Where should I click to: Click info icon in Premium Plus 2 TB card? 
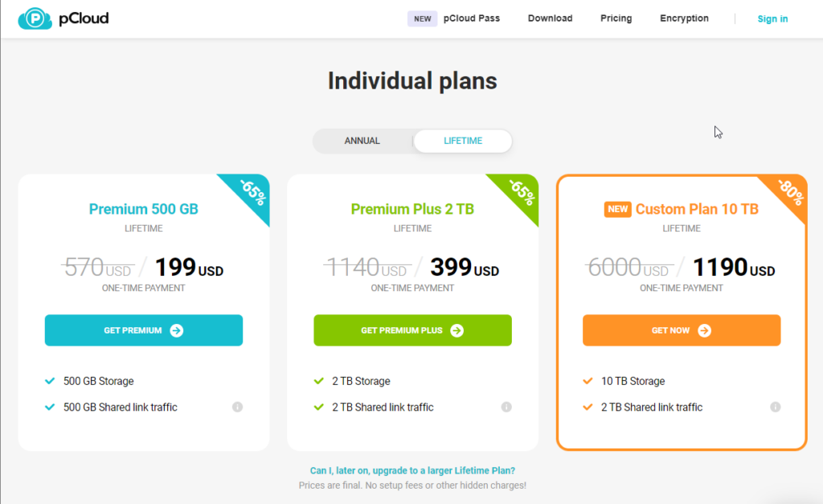[x=506, y=408]
